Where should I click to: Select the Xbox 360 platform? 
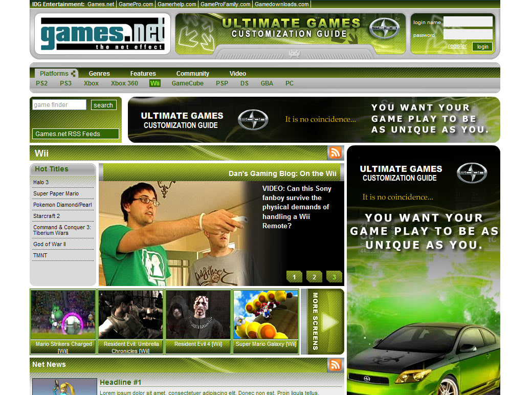pyautogui.click(x=124, y=83)
